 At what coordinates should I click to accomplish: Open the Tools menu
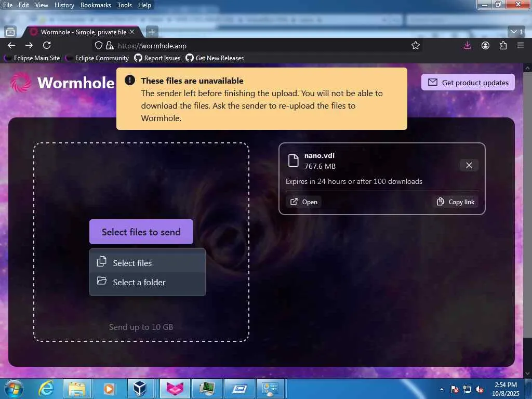coord(125,5)
